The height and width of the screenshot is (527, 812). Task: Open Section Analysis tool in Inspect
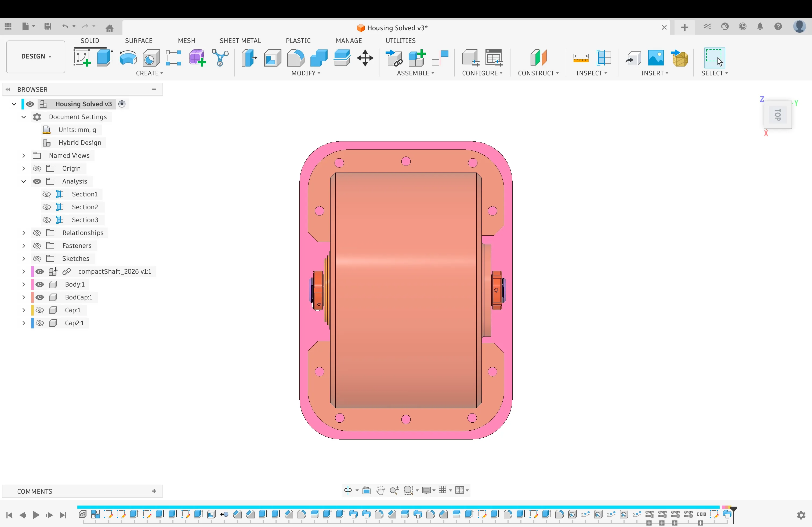coord(604,58)
